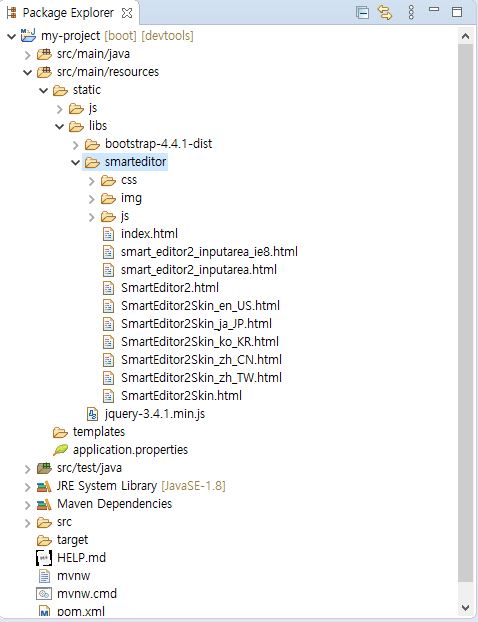This screenshot has width=478, height=622.
Task: Select SmartEditor2Skin_en_US.html file
Action: 200,306
